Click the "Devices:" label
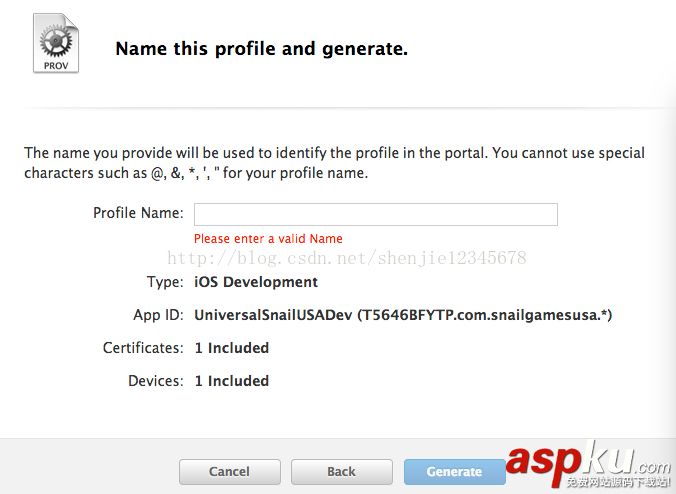Screen dimensions: 676x494 156,381
